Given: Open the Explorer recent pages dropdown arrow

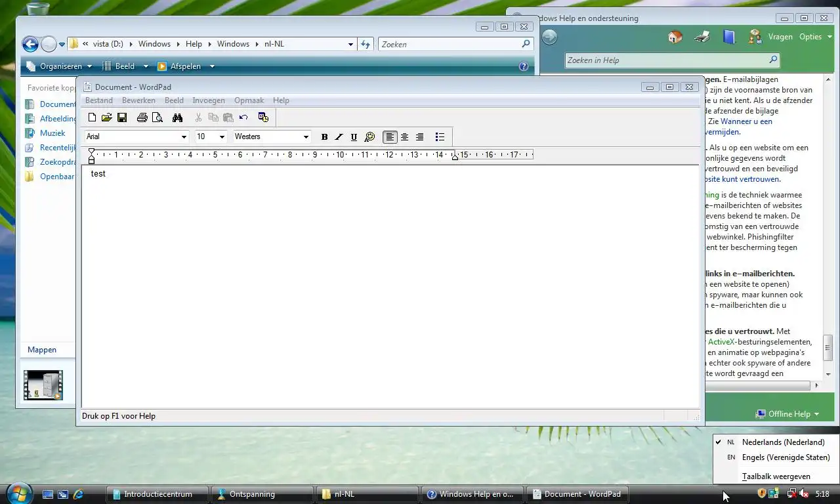Looking at the screenshot, I should coord(62,45).
